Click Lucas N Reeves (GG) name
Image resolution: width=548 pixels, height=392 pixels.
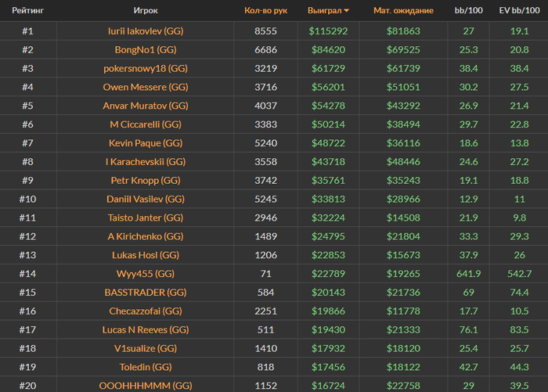tap(146, 330)
